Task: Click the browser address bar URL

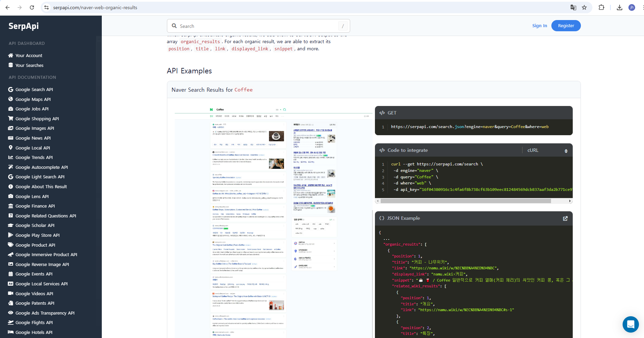Action: [95, 7]
